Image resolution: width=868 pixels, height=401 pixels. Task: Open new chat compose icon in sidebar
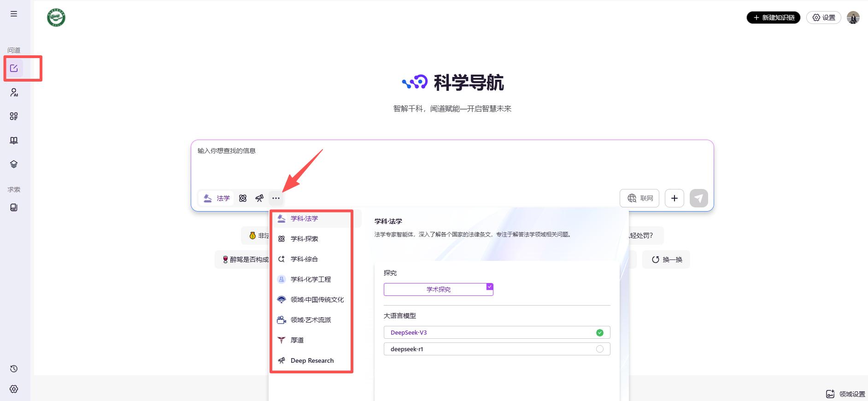14,68
